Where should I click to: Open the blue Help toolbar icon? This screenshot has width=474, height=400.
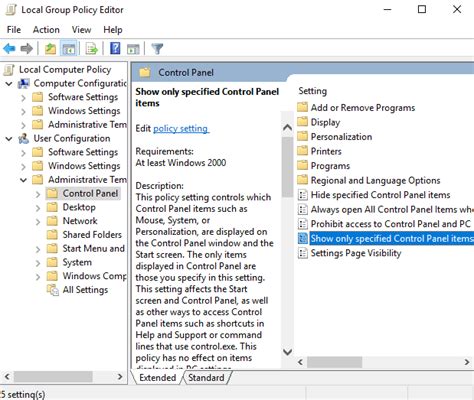(115, 49)
